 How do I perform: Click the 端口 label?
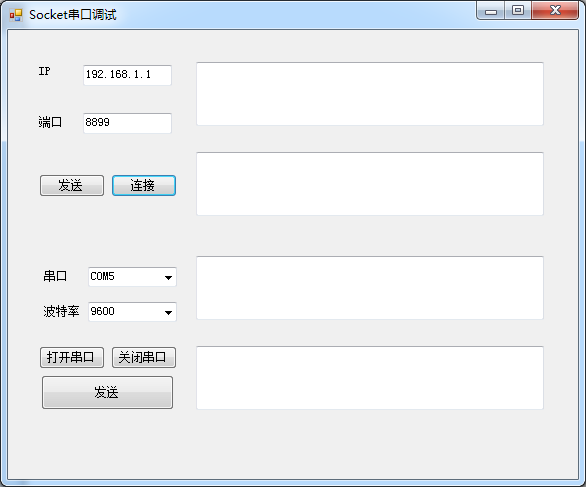50,122
